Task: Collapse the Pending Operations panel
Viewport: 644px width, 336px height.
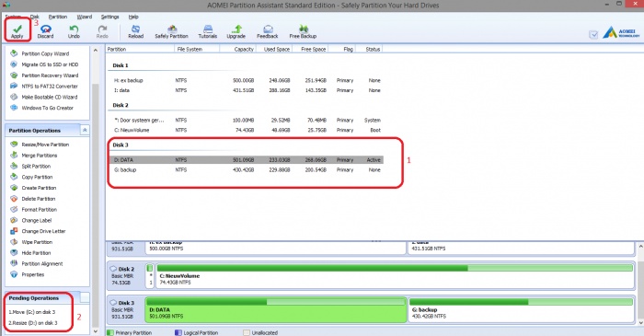Action: click(85, 298)
